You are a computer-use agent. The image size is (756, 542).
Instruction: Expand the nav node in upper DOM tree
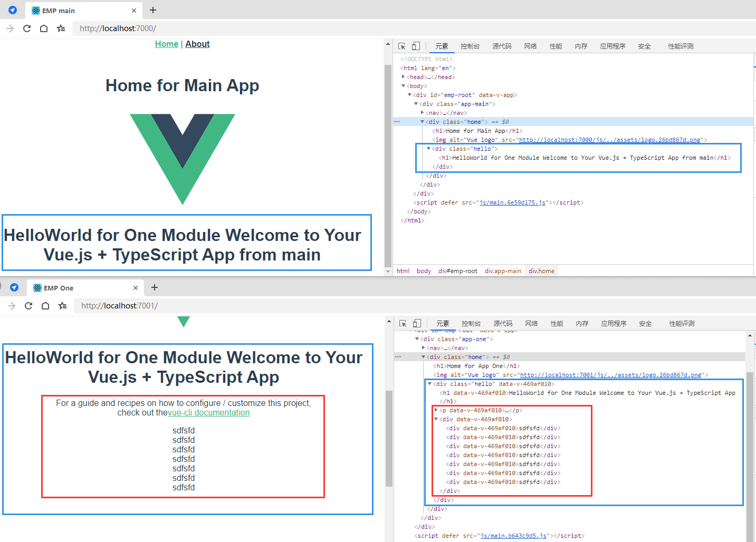tap(423, 113)
